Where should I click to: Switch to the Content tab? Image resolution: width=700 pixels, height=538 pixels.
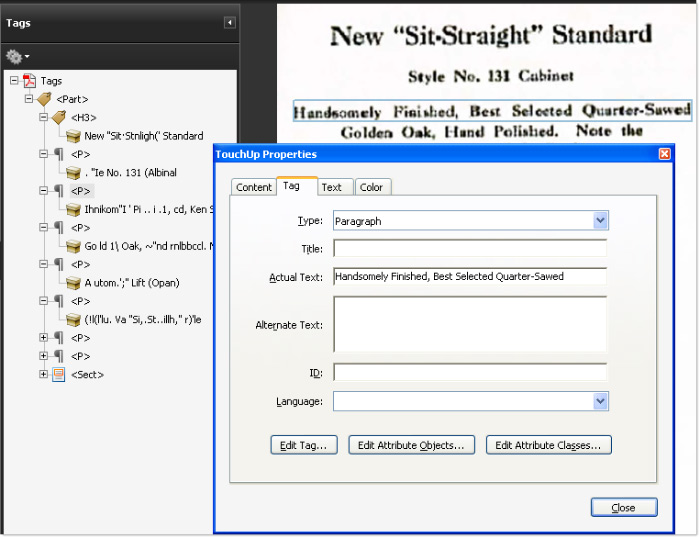[254, 187]
